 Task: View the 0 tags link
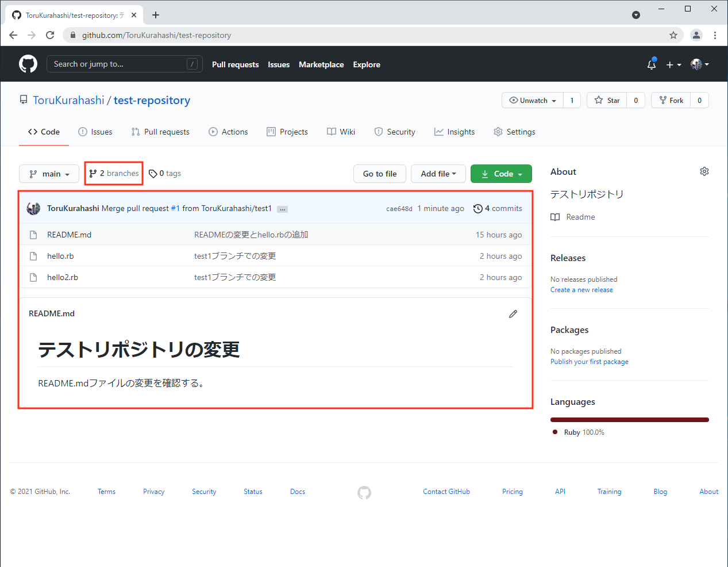point(165,173)
